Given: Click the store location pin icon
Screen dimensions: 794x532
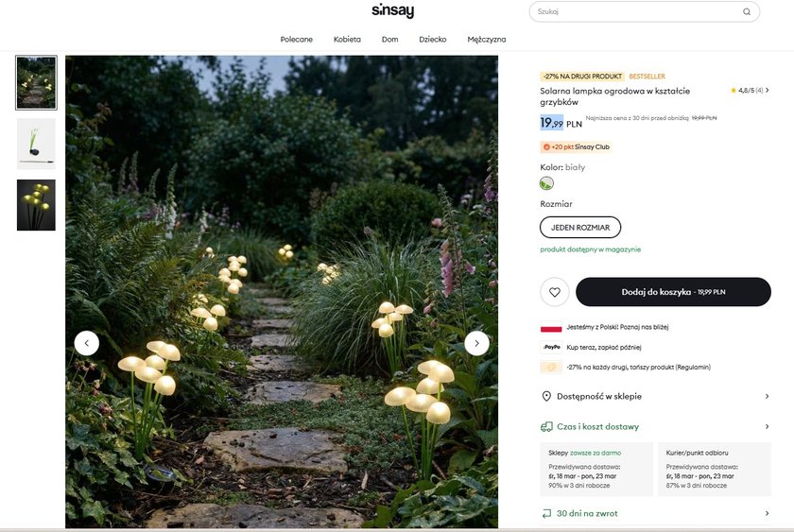Looking at the screenshot, I should 546,397.
